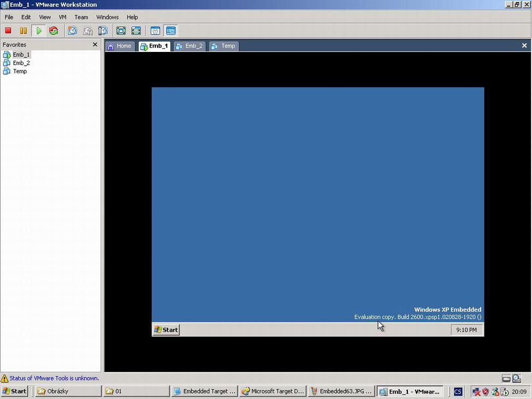The height and width of the screenshot is (399, 532).
Task: Power off the VM with the red stop icon
Action: (8, 31)
